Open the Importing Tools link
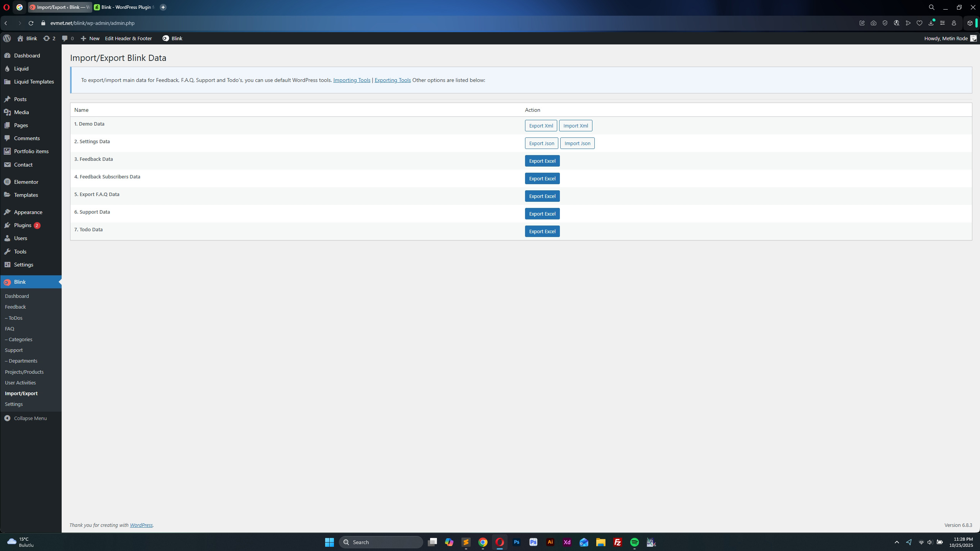The image size is (980, 551). (x=352, y=80)
